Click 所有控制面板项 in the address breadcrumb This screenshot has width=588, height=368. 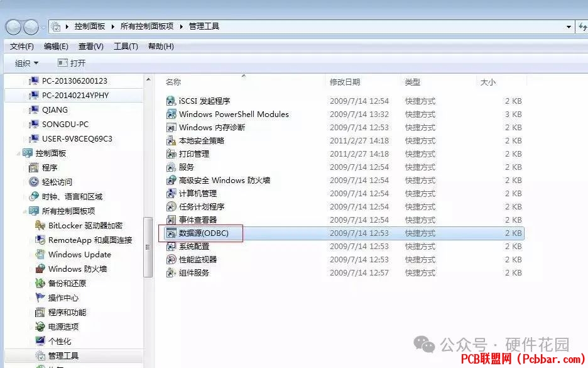147,26
